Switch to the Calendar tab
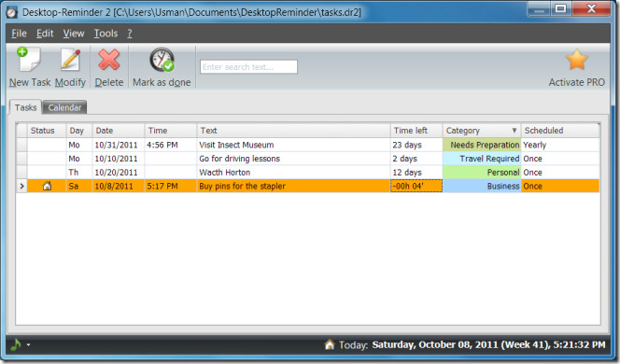 click(64, 107)
